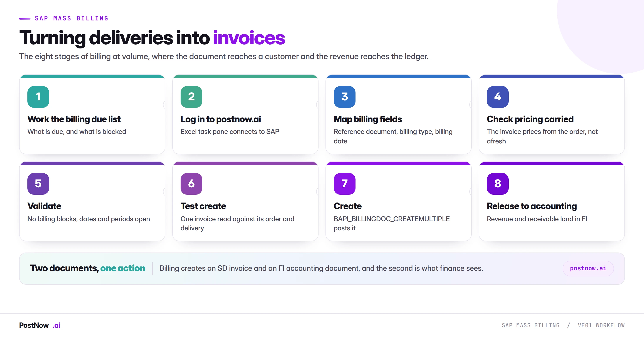Viewport: 644px width, 339px height.
Task: Click the BAPI_BILLINGDOC_CREATEMULTIPLE description
Action: pyautogui.click(x=391, y=223)
